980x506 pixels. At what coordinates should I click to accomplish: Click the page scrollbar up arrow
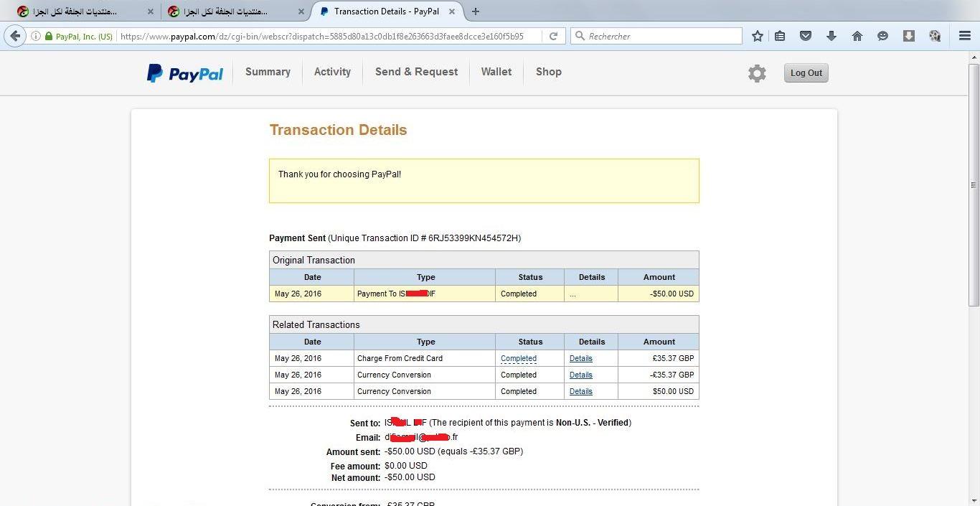click(x=974, y=58)
